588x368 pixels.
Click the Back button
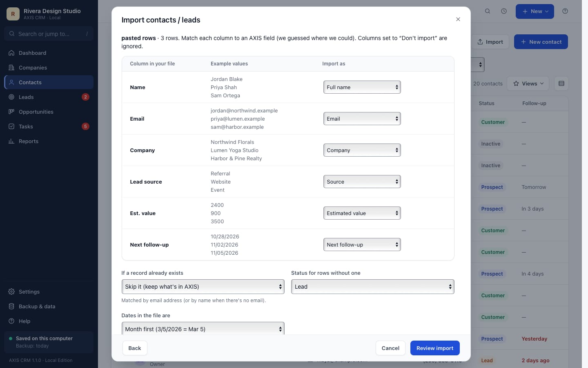click(135, 348)
